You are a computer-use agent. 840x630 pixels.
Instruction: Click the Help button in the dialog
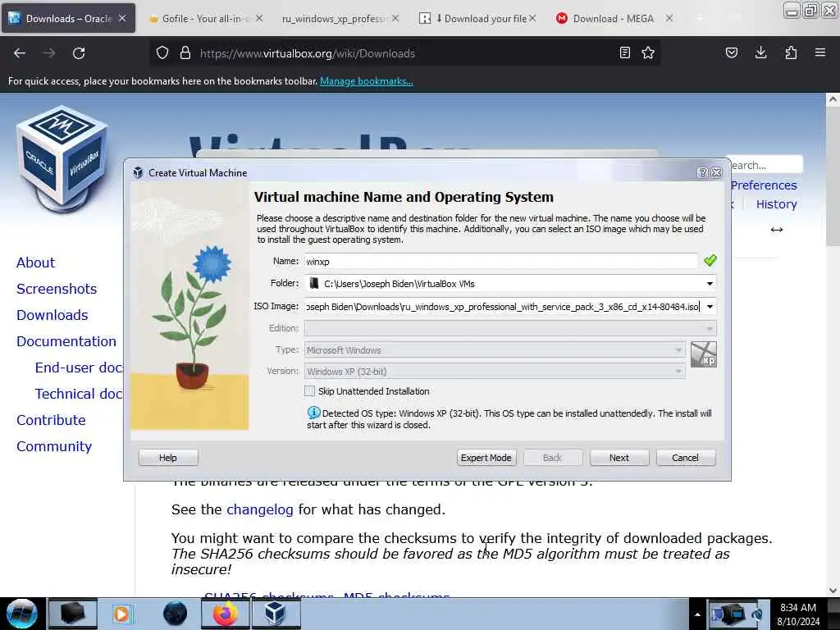[x=168, y=458]
